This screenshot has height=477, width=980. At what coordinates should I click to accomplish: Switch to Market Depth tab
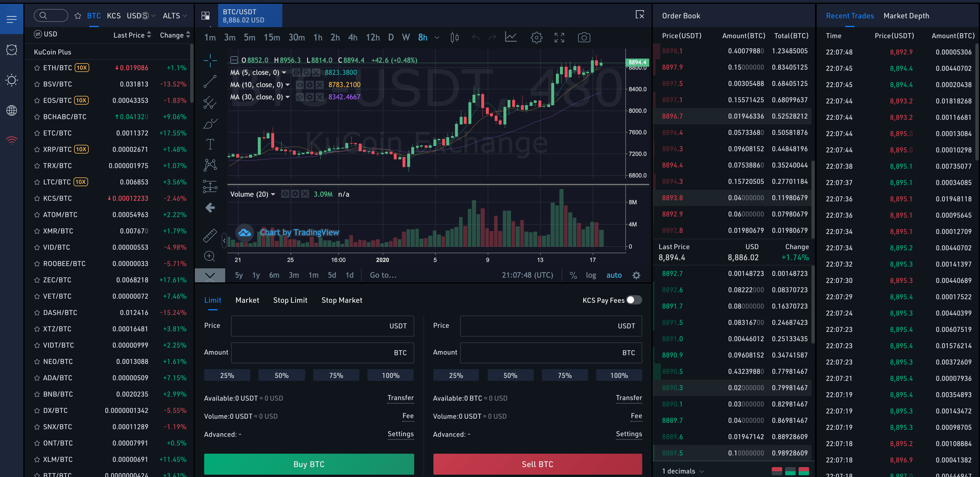906,15
